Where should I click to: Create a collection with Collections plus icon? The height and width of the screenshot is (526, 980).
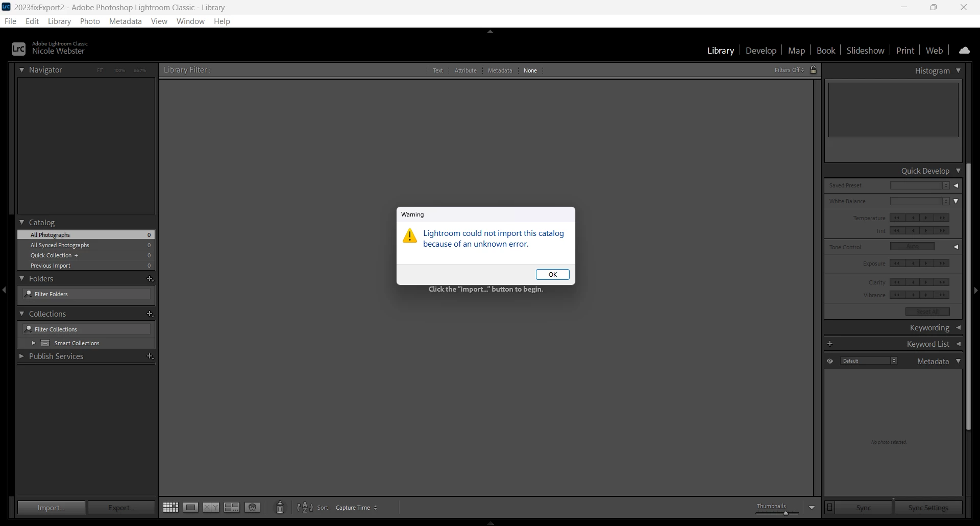(x=150, y=314)
